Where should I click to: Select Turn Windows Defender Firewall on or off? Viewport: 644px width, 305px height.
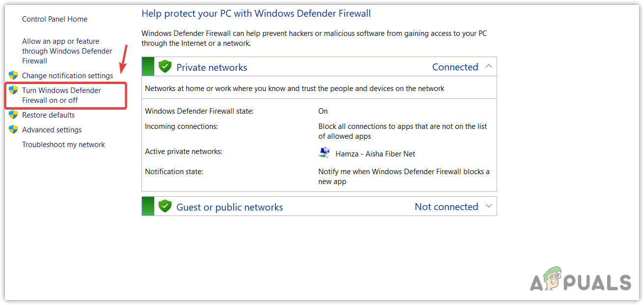click(61, 95)
